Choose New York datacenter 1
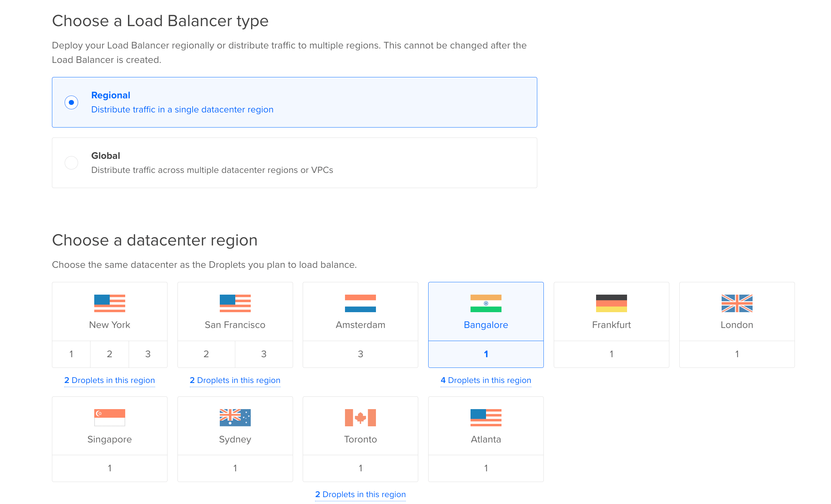Viewport: 831px width, 504px height. coord(71,354)
